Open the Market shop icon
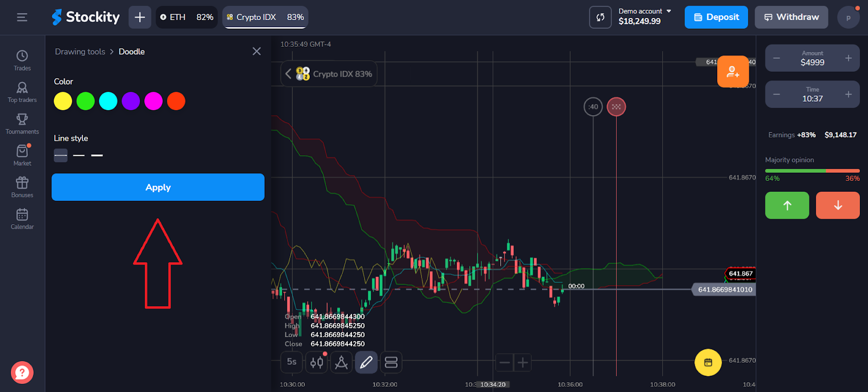This screenshot has height=392, width=868. pyautogui.click(x=22, y=155)
